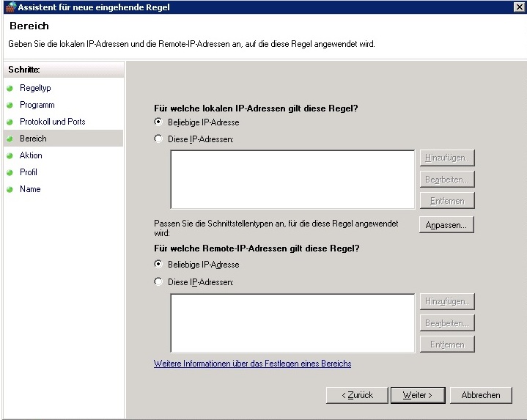Click the green bullet beside Programm
The image size is (527, 420).
(10, 105)
